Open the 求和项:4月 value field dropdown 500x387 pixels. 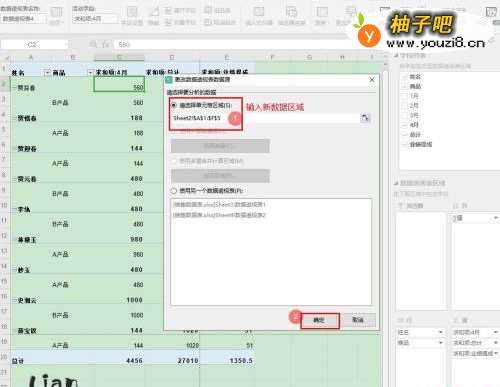pyautogui.click(x=496, y=332)
